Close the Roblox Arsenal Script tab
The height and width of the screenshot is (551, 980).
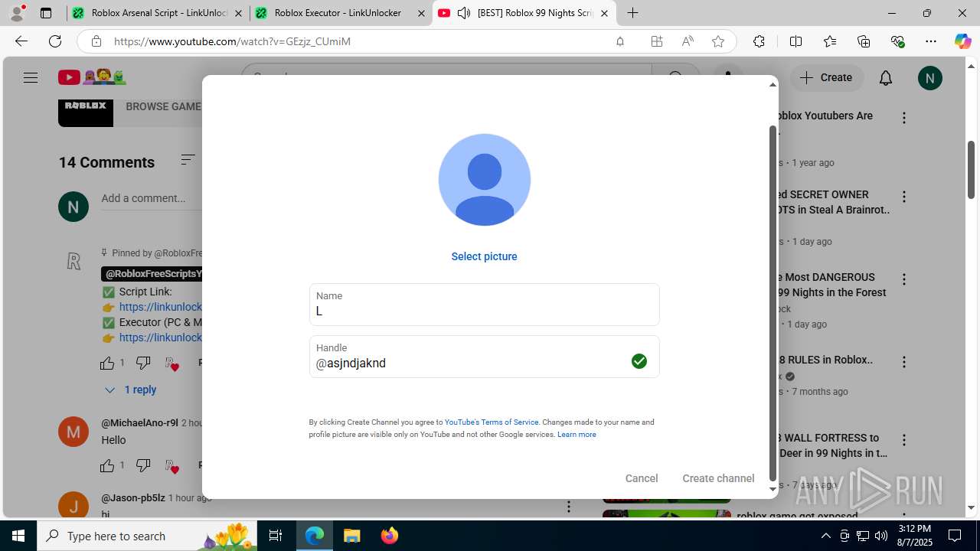[239, 13]
